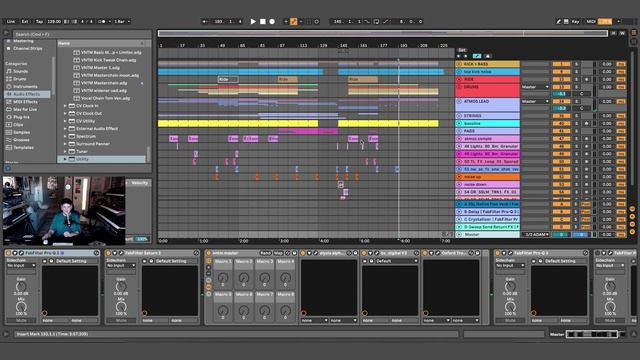
Task: Expand the Spectrum device folder
Action: click(65, 136)
